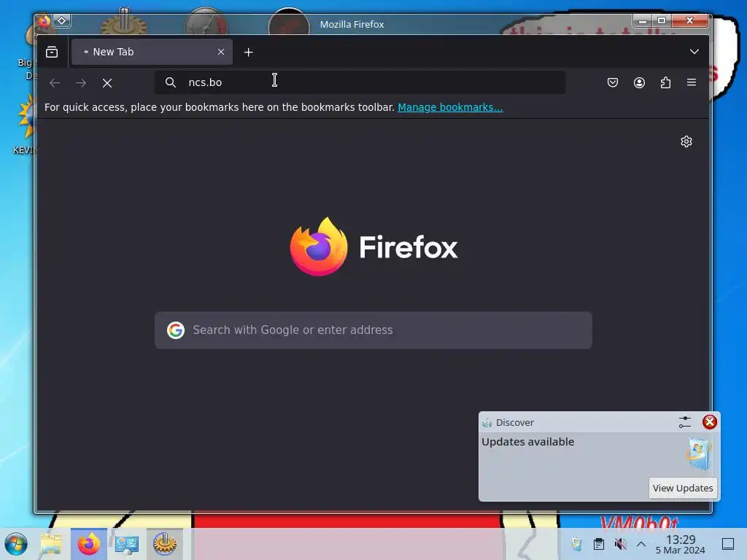747x560 pixels.
Task: Click the show desktop button
Action: (728, 544)
